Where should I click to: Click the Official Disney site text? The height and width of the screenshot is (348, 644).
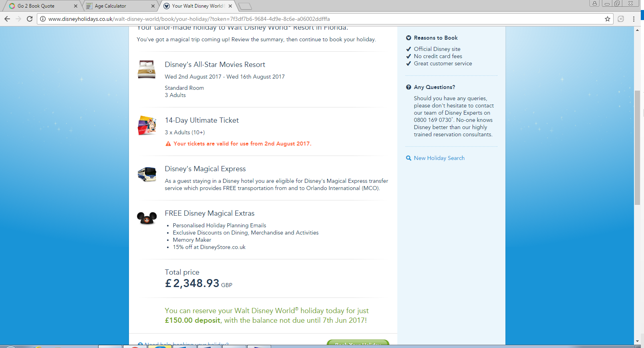[437, 49]
